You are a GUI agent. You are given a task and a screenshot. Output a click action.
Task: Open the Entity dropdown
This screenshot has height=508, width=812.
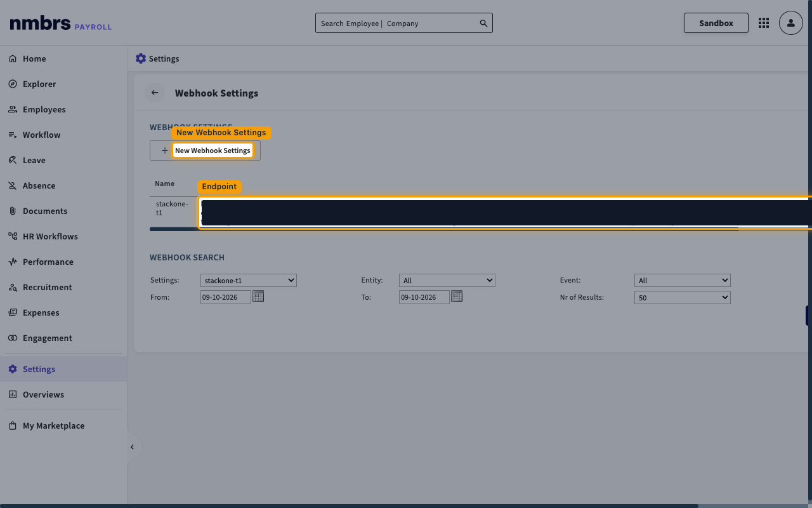[447, 280]
